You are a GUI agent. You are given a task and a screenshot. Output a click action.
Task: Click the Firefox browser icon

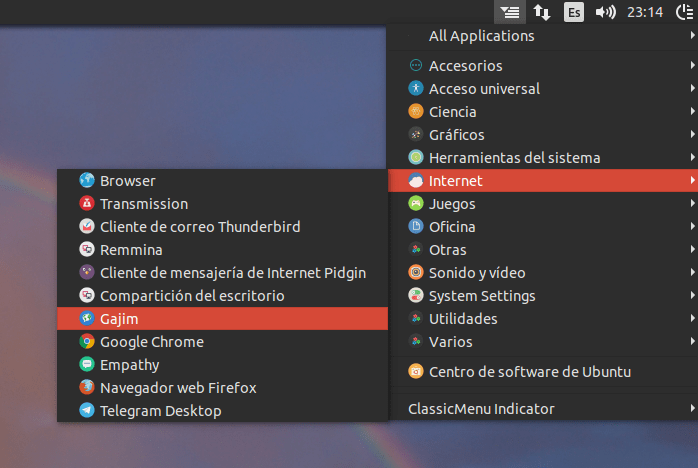(x=87, y=388)
